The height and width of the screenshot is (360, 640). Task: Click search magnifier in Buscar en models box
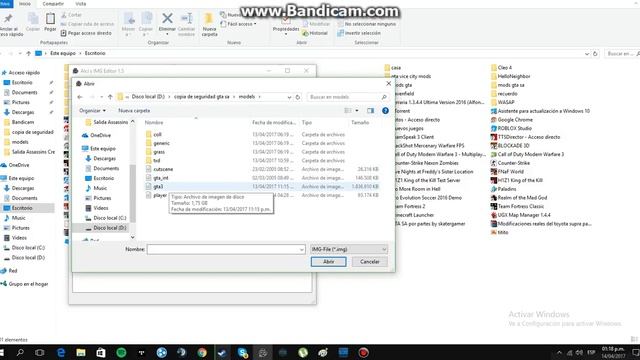[x=384, y=97]
